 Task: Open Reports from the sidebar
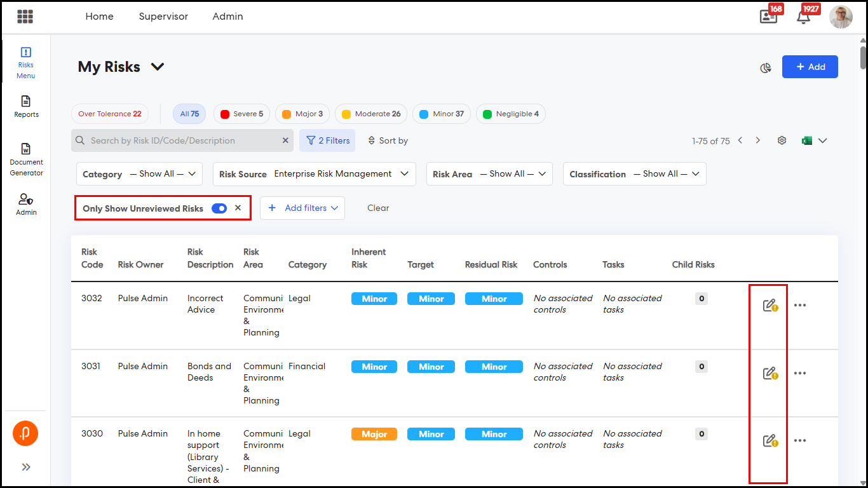[x=26, y=107]
